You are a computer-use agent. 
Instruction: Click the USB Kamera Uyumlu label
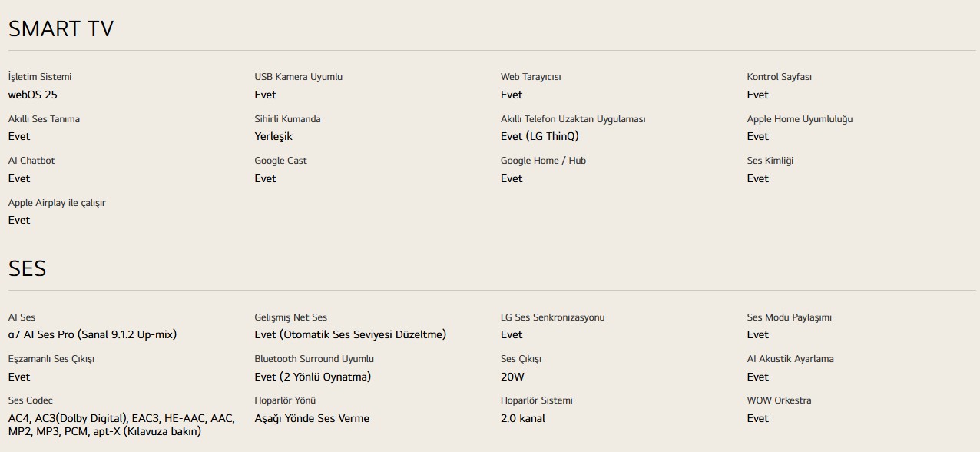point(298,77)
